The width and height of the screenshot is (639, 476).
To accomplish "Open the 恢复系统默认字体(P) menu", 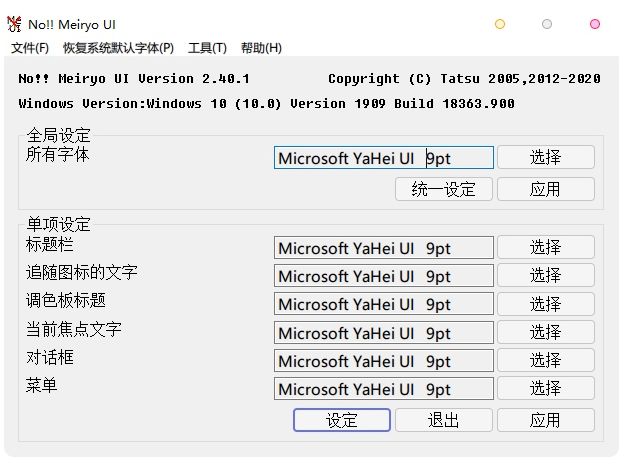I will point(118,48).
